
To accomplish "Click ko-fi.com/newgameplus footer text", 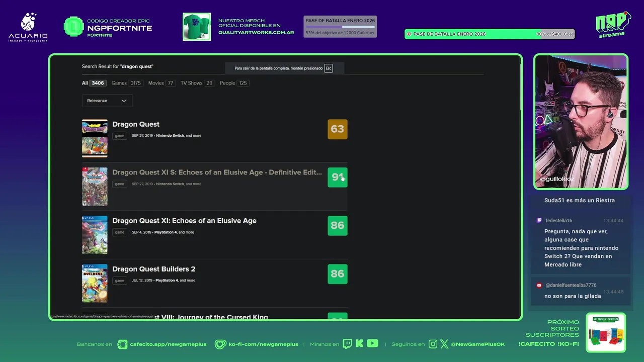I will (264, 344).
